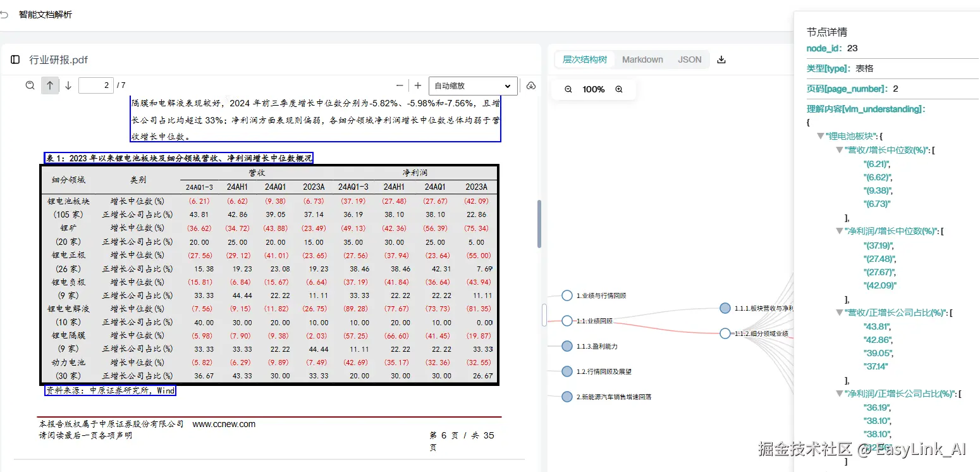Click the 净利润 column header

415,173
